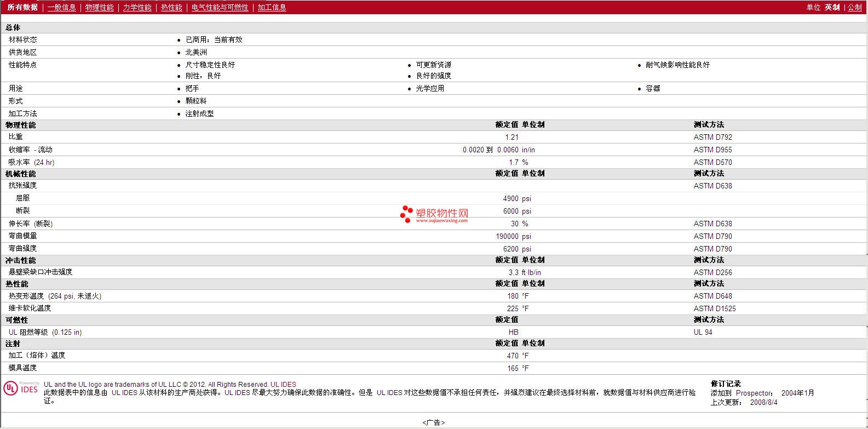
Task: Open 电气性能与可燃性 tab
Action: tap(220, 7)
